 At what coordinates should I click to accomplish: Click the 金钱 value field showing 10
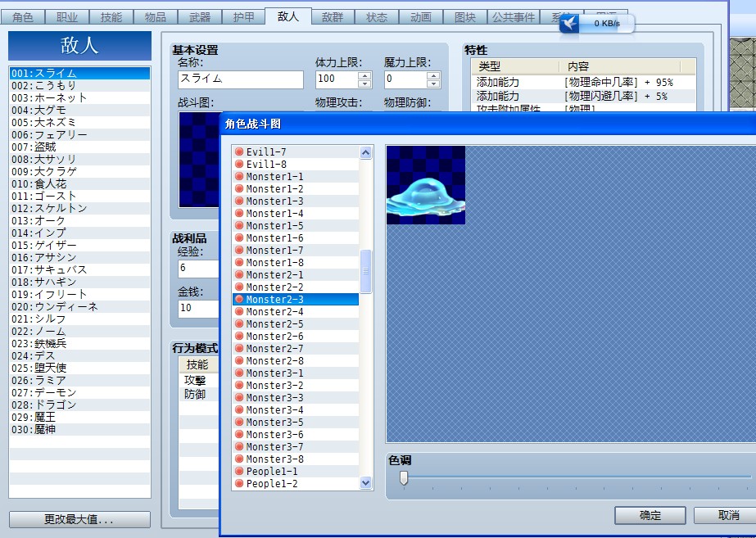pyautogui.click(x=199, y=308)
